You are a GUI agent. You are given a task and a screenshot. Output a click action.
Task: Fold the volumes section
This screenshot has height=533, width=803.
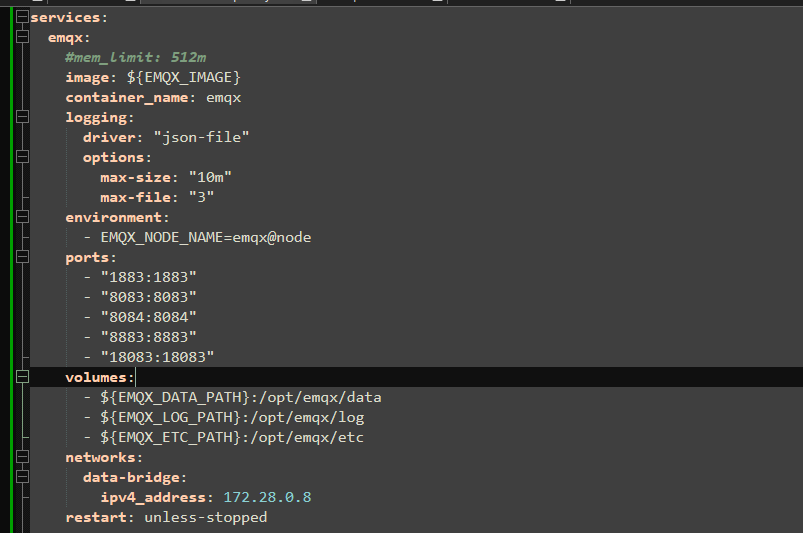[x=22, y=377]
